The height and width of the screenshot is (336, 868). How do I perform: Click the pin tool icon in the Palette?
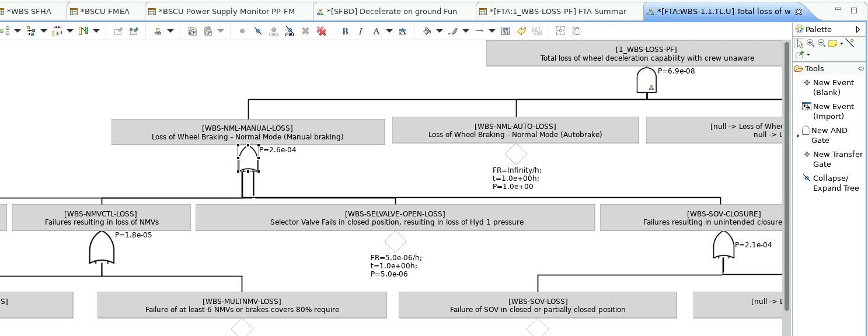800,55
